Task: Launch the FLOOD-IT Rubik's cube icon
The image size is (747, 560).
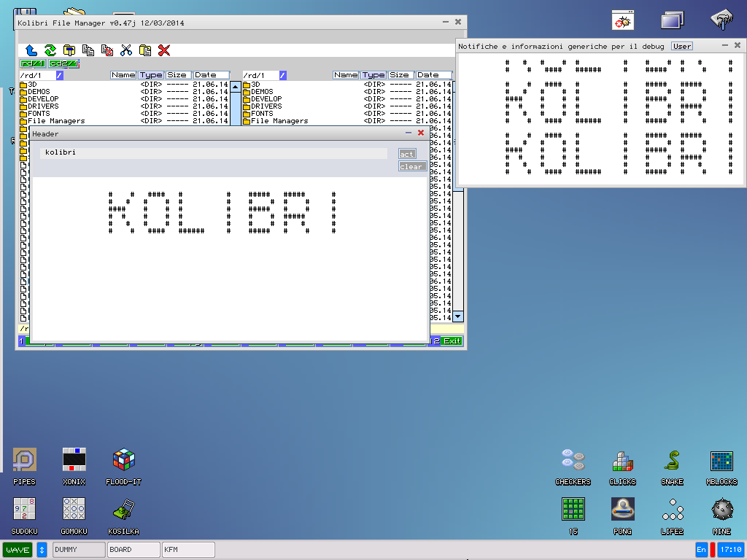Action: [123, 460]
